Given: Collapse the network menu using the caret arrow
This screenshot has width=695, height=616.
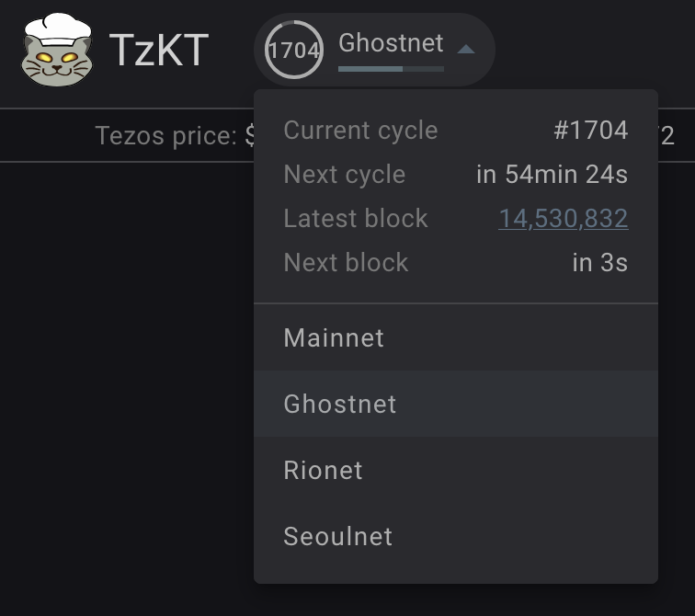Looking at the screenshot, I should (466, 49).
